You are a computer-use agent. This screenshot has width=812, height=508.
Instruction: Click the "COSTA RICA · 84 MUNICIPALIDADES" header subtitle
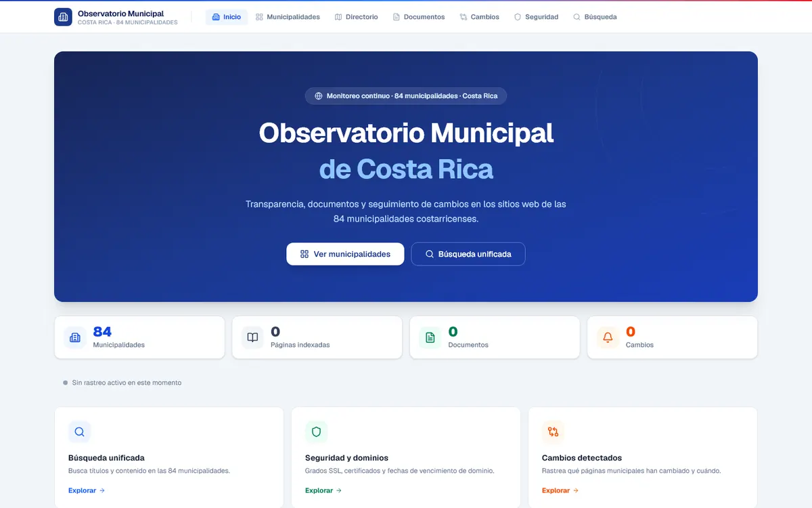(x=128, y=22)
